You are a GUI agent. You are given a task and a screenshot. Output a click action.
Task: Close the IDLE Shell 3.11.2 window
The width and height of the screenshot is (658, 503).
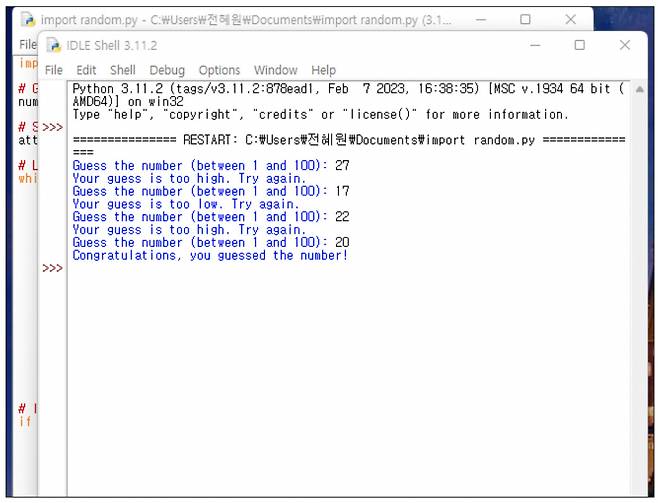[x=625, y=45]
